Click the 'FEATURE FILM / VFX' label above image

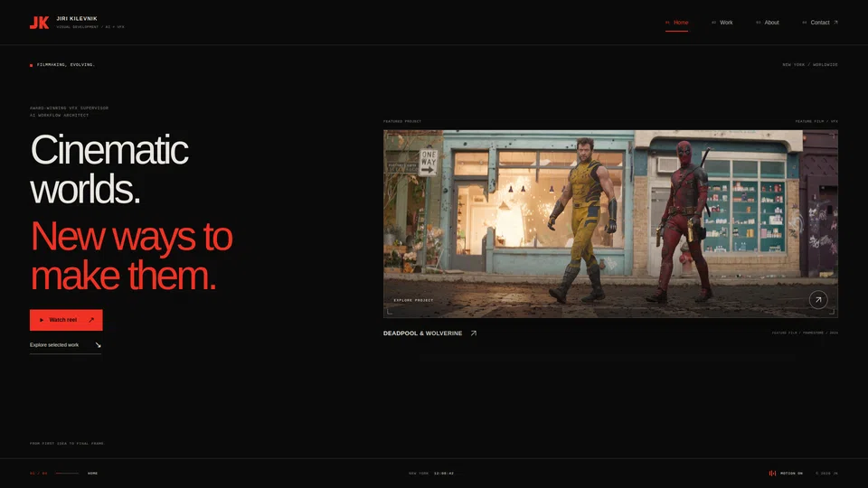click(x=816, y=121)
